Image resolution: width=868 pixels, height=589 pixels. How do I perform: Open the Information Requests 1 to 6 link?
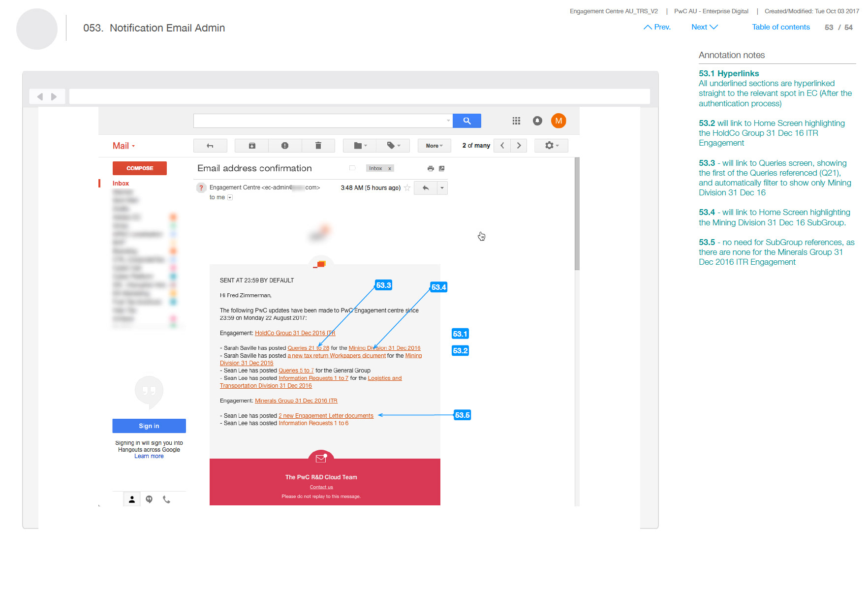click(313, 423)
